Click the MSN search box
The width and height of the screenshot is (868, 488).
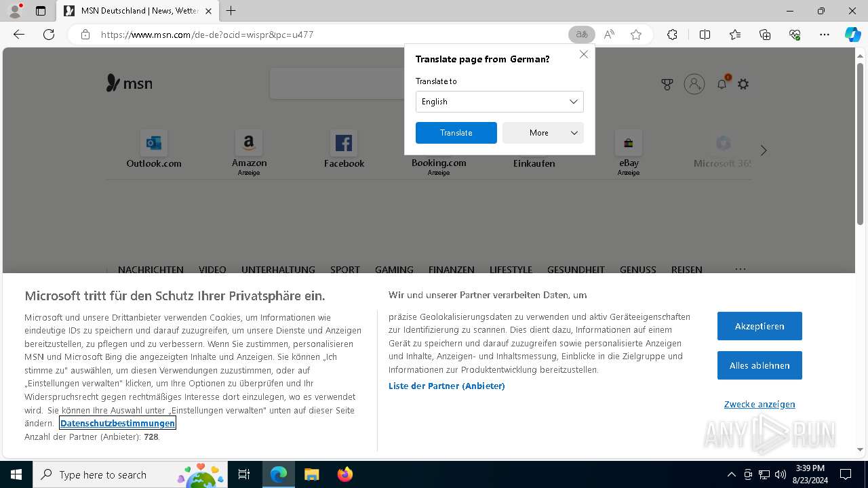pyautogui.click(x=337, y=83)
